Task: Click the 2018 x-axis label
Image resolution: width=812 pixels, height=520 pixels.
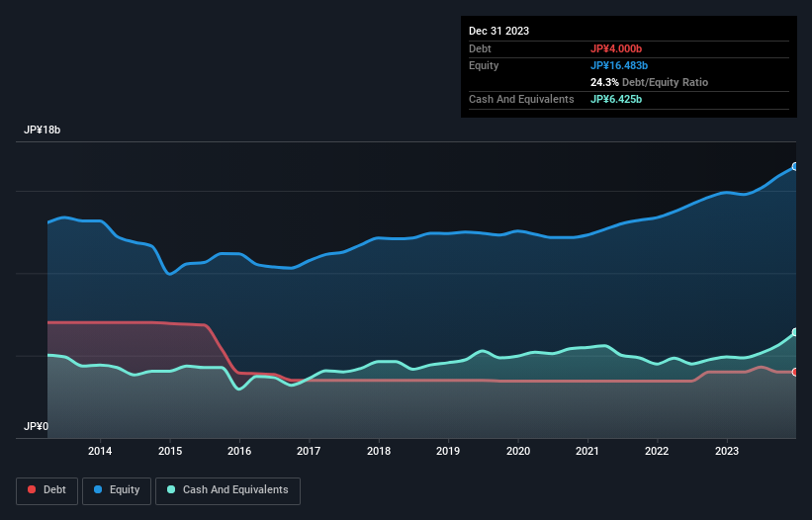Action: click(x=379, y=451)
